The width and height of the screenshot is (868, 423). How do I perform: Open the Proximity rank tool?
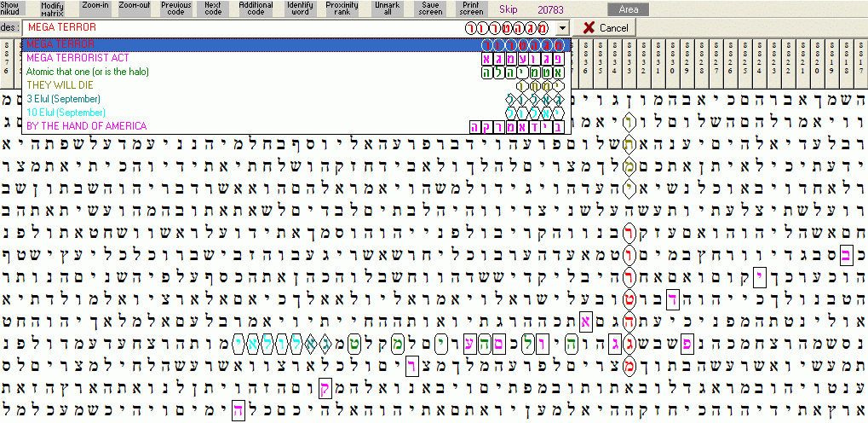[x=342, y=8]
